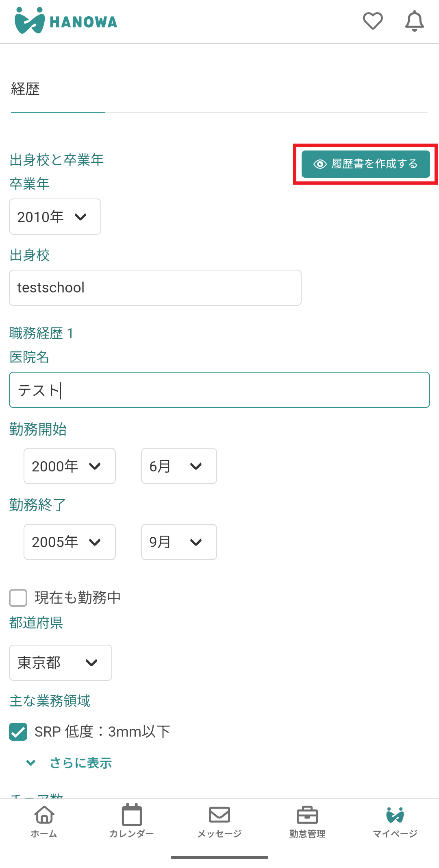The height and width of the screenshot is (868, 439).
Task: Open prefecture 東京都 dropdown
Action: coord(61,663)
